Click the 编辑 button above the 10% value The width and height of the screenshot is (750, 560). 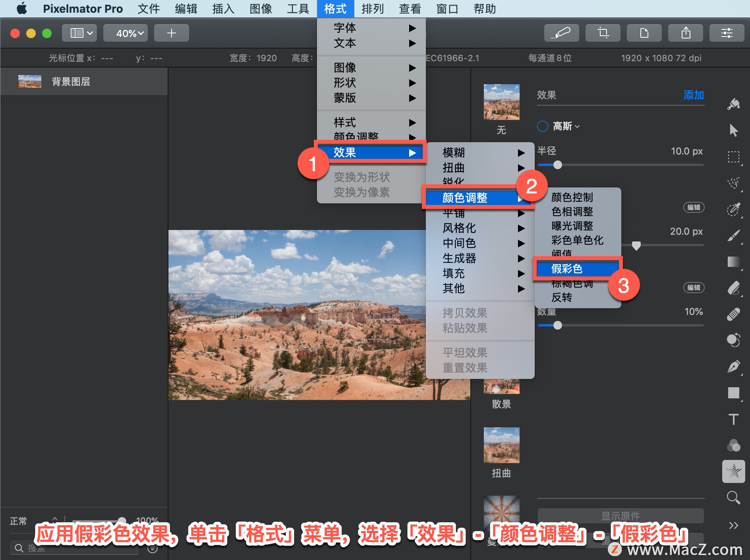(694, 288)
